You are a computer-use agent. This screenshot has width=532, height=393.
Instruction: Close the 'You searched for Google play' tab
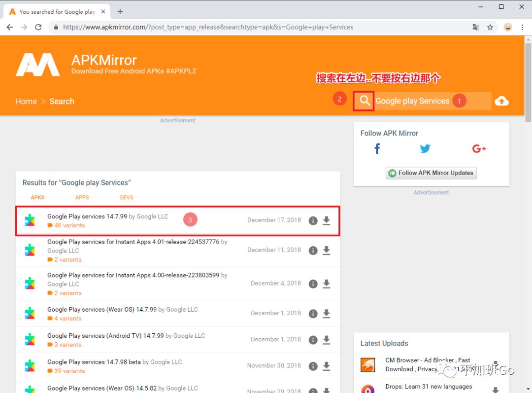(103, 11)
